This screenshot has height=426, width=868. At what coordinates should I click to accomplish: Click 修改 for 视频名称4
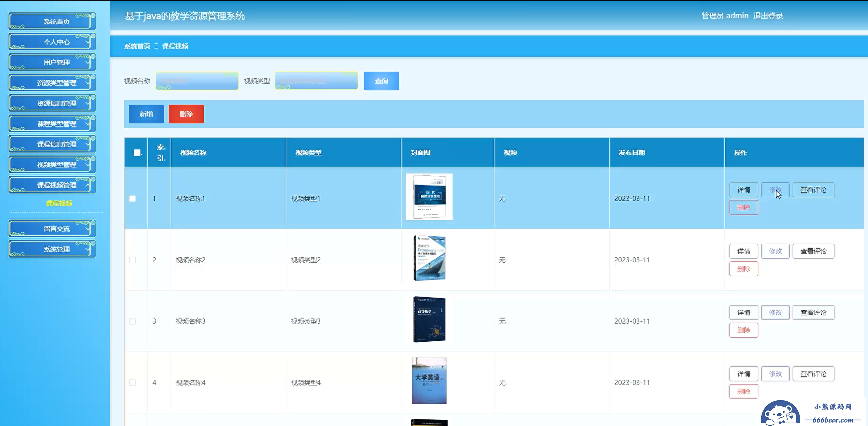775,374
